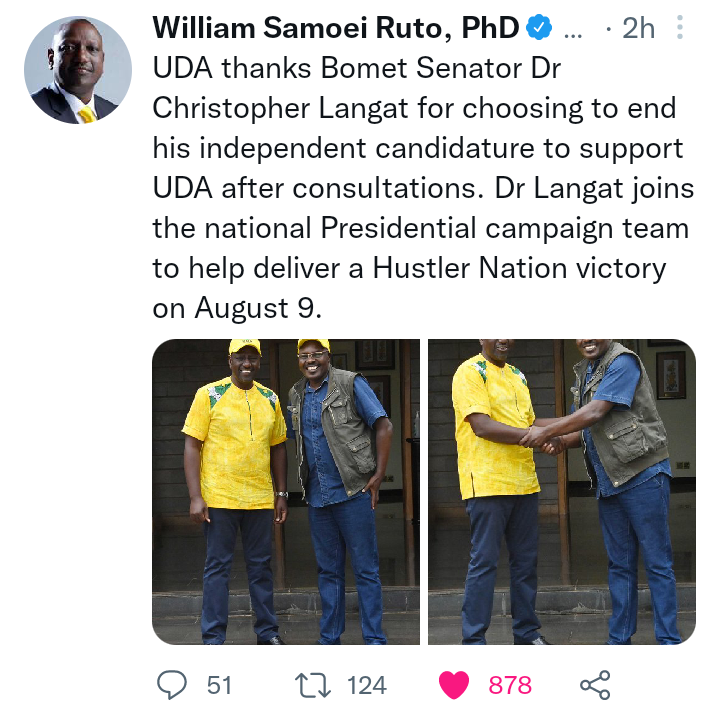Click the 2h timestamp
This screenshot has width=720, height=714.
(638, 28)
